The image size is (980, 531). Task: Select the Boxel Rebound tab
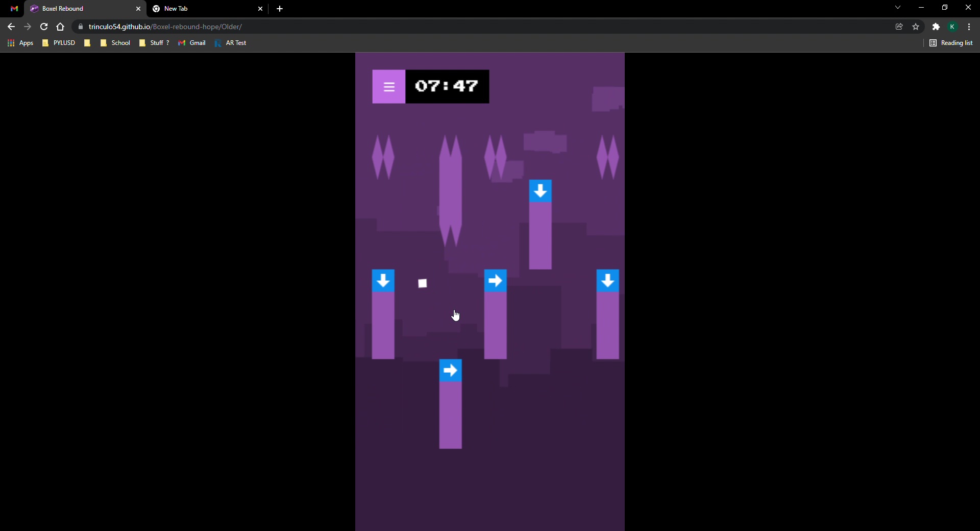(x=82, y=9)
